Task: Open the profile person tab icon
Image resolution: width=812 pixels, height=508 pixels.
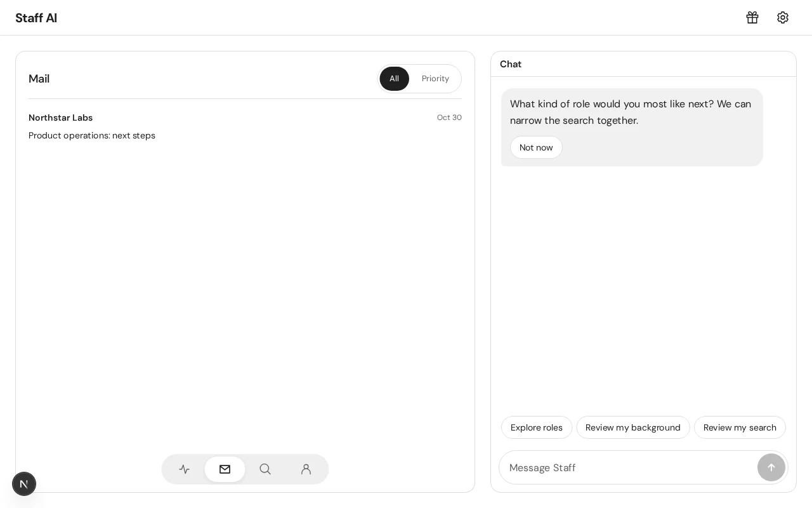Action: click(x=306, y=469)
